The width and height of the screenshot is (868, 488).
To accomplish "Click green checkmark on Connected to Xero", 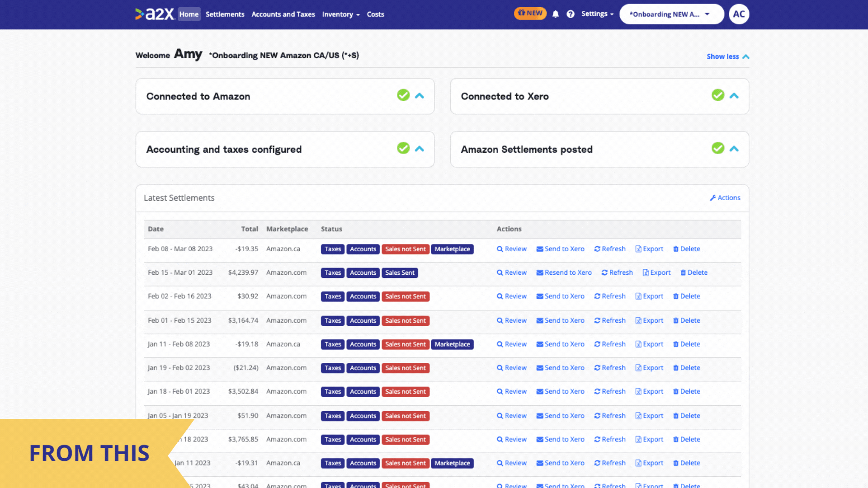I will click(718, 95).
